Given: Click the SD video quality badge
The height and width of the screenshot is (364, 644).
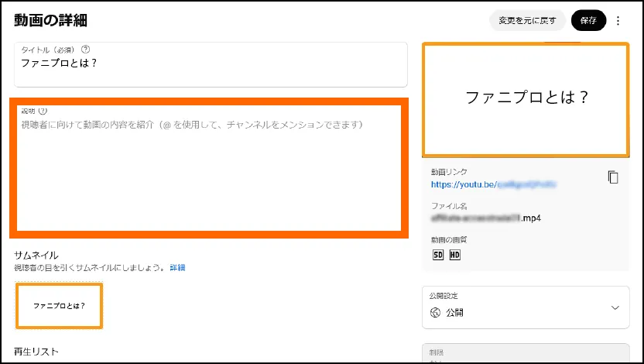Looking at the screenshot, I should pos(437,254).
